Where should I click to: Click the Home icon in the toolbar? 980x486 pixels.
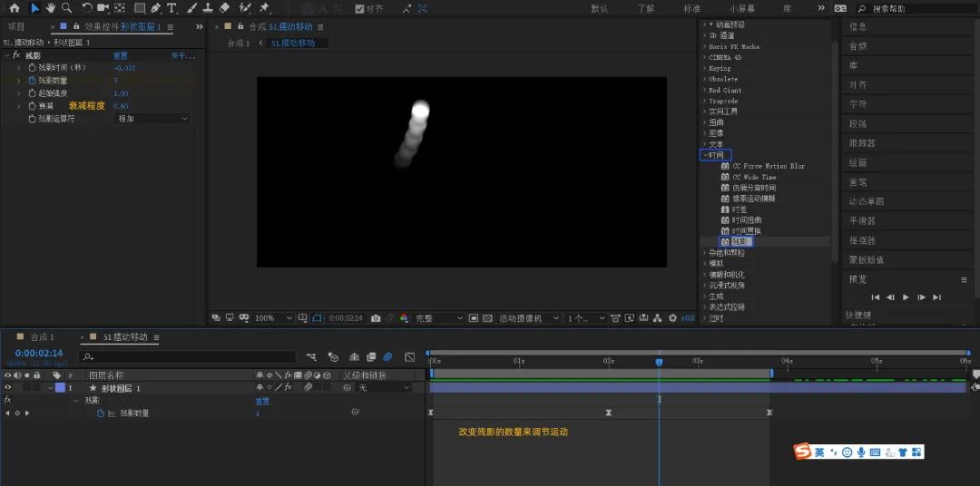pos(15,8)
